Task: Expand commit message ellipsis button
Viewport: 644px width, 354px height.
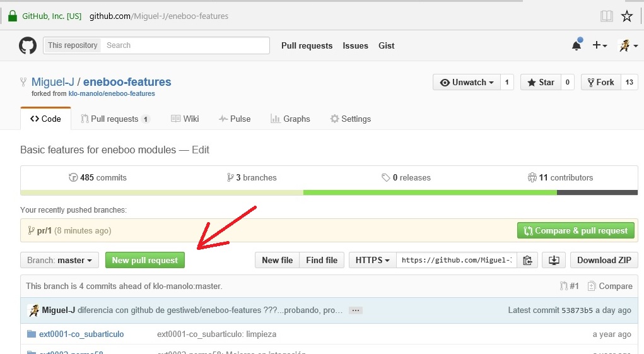Action: point(356,310)
